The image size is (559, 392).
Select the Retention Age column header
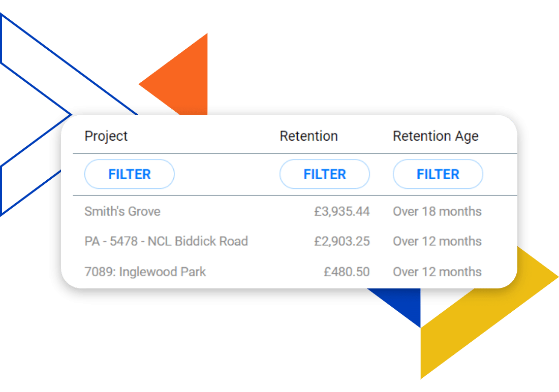pyautogui.click(x=436, y=136)
